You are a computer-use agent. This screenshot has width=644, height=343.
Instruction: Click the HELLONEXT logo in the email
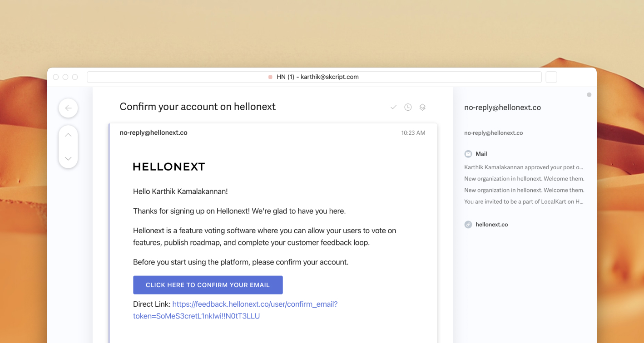[169, 167]
